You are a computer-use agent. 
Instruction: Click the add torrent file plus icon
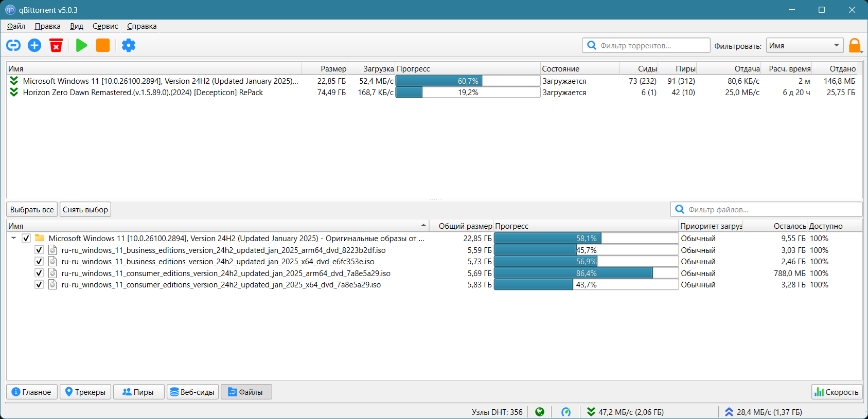click(x=34, y=45)
